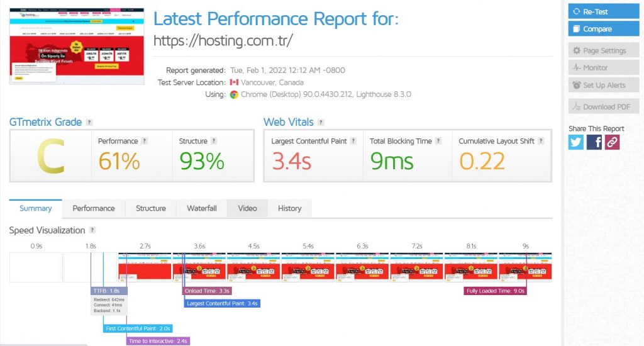Share report on Twitter icon

(x=576, y=142)
